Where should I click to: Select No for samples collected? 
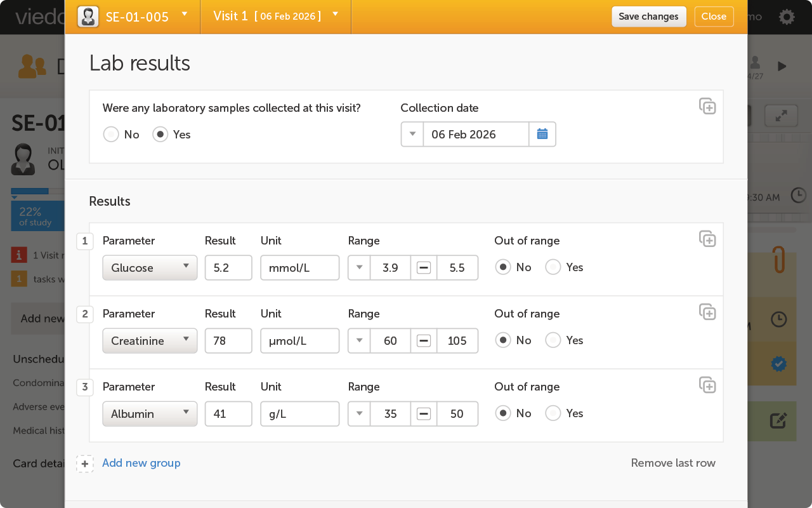(x=112, y=135)
